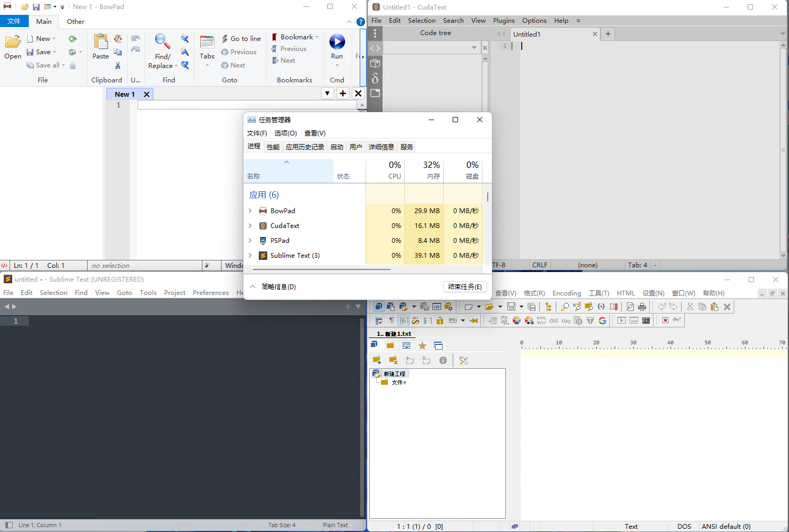Screen dimensions: 789x532
Task: Click CRLF in CudaText status bar
Action: click(540, 265)
